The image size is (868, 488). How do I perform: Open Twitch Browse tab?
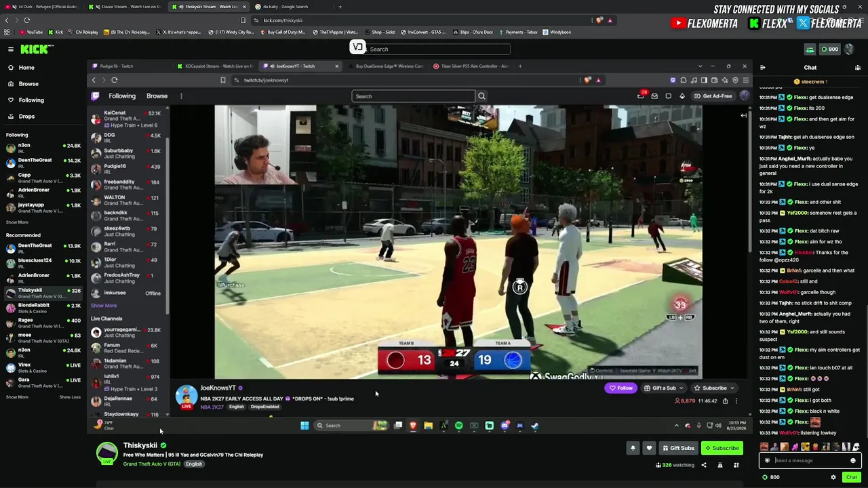[x=157, y=96]
